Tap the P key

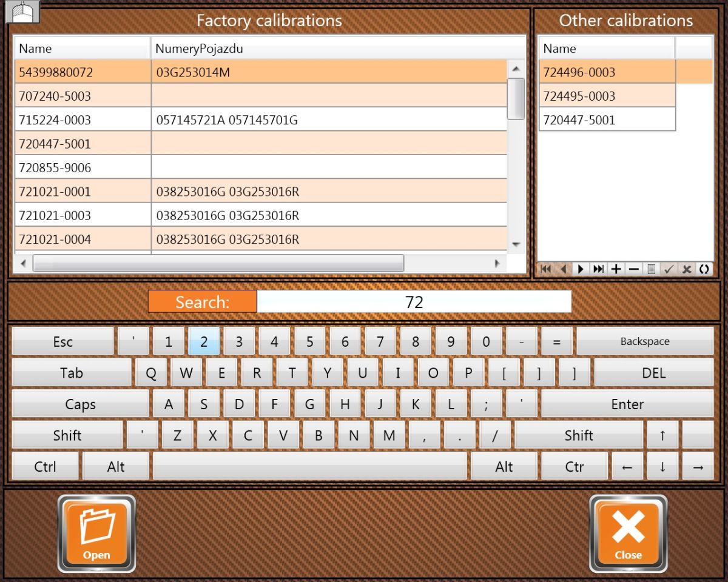(x=468, y=373)
